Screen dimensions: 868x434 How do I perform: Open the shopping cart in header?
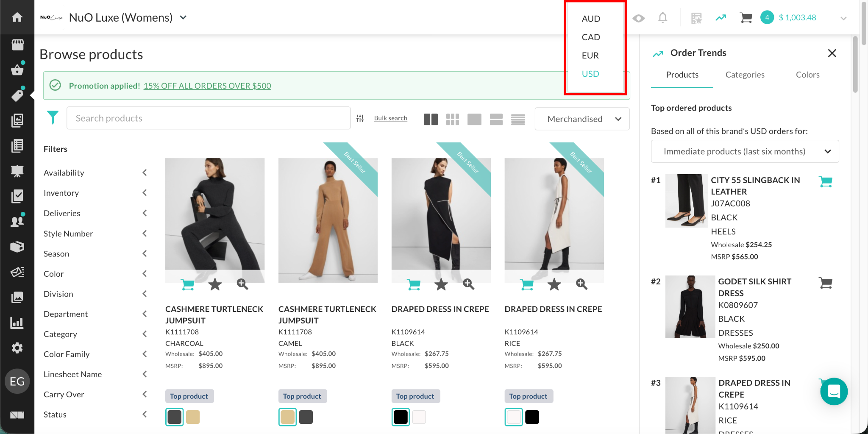(x=746, y=18)
